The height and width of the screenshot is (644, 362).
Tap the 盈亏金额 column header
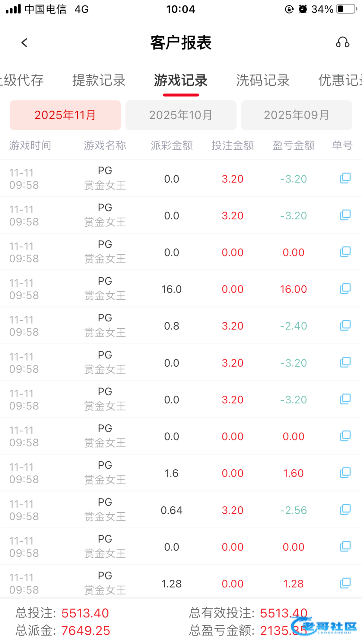click(294, 145)
